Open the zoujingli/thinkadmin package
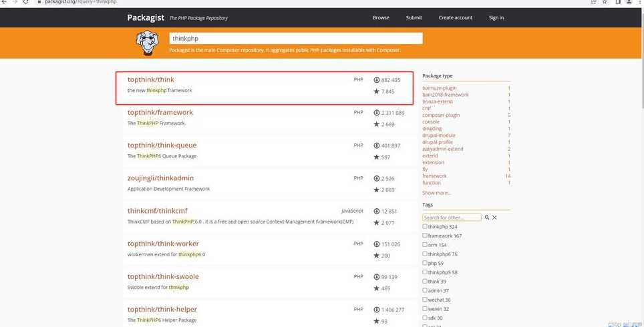644x327 pixels. 160,178
